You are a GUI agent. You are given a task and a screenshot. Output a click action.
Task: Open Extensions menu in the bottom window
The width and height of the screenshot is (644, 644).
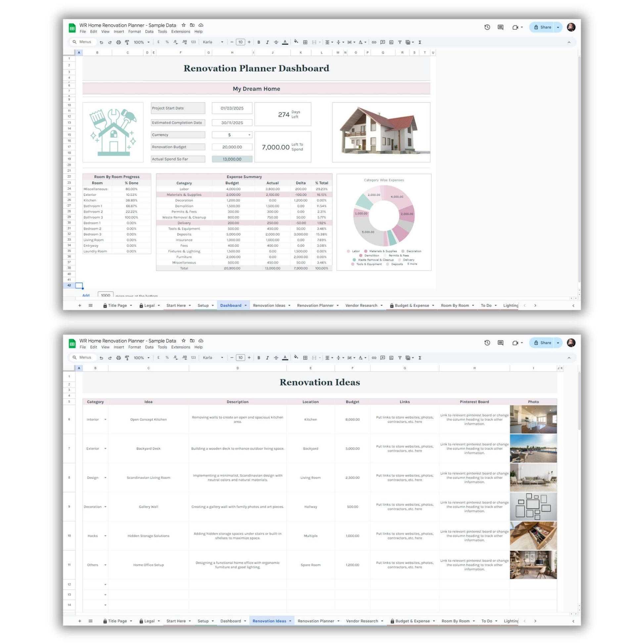180,347
